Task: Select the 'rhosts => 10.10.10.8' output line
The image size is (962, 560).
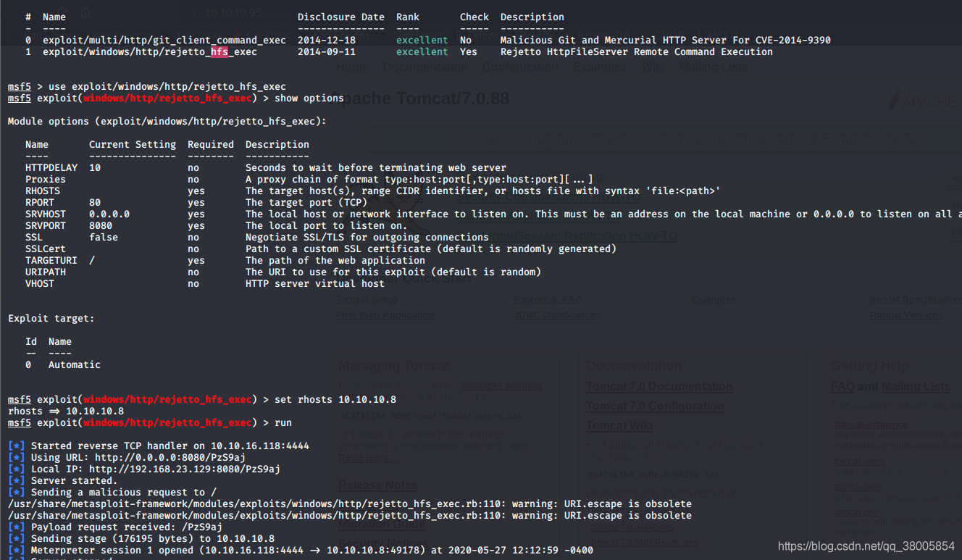Action: point(66,411)
